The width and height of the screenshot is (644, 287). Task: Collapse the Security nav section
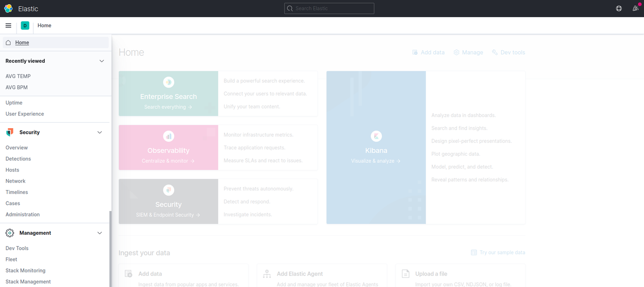(100, 132)
